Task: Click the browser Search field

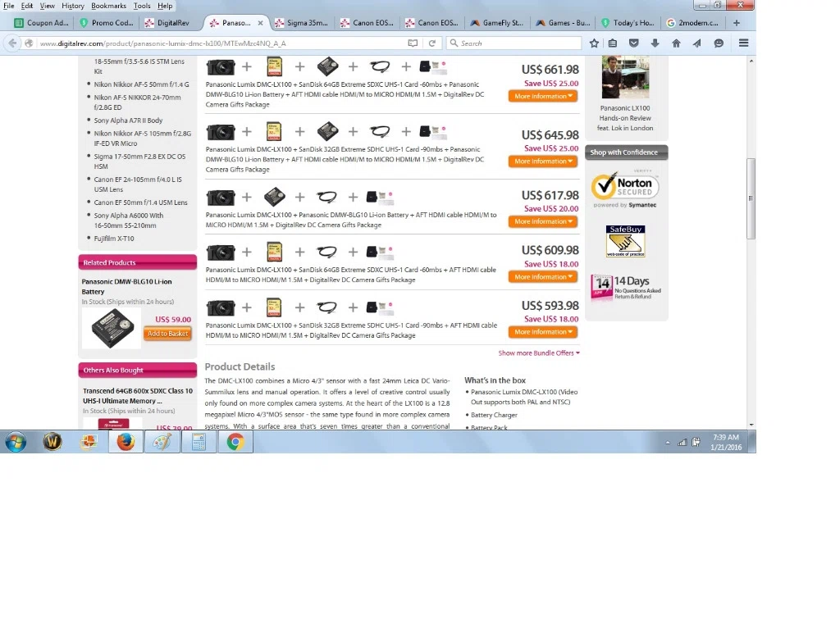Action: coord(514,43)
